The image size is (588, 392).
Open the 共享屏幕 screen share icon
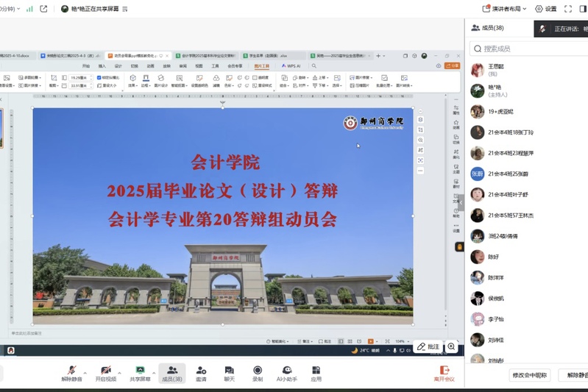(140, 370)
